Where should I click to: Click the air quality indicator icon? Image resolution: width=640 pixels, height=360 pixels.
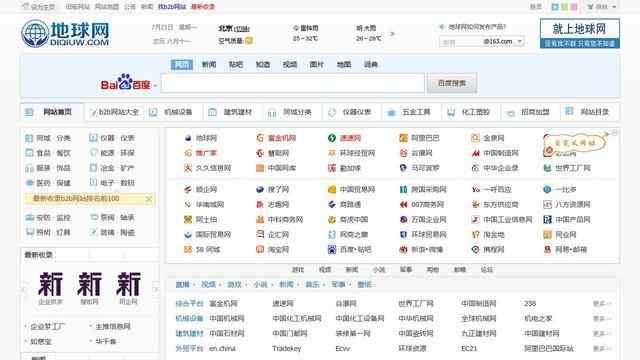pyautogui.click(x=249, y=41)
